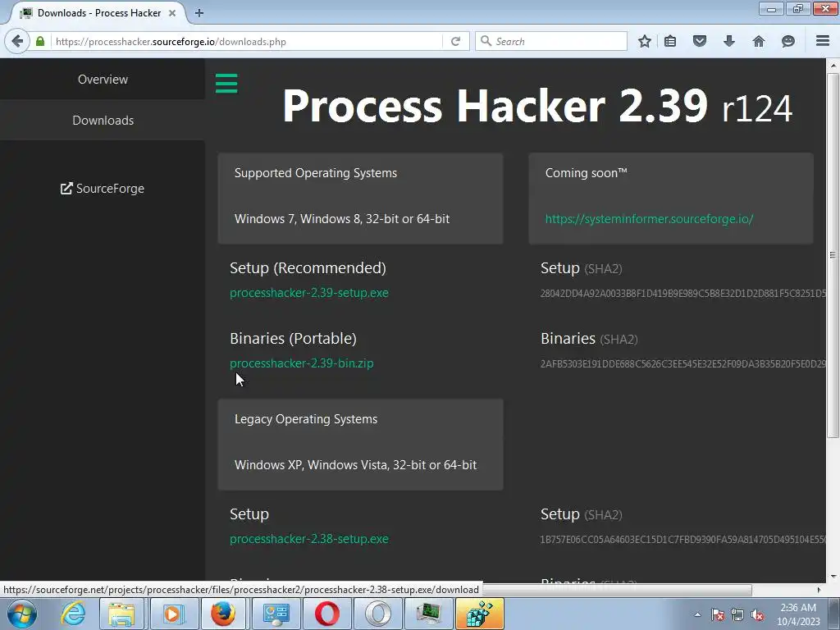Switch to Firefox in the taskbar
The width and height of the screenshot is (840, 630).
pyautogui.click(x=223, y=614)
